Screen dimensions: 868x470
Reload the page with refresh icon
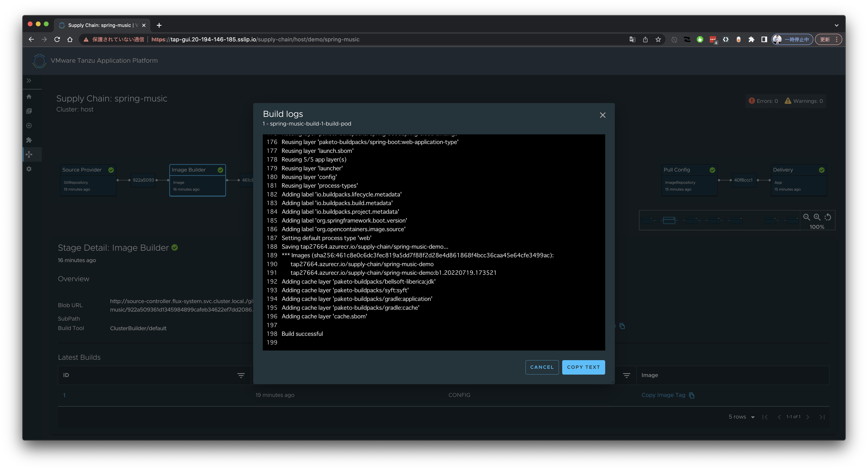pyautogui.click(x=57, y=39)
